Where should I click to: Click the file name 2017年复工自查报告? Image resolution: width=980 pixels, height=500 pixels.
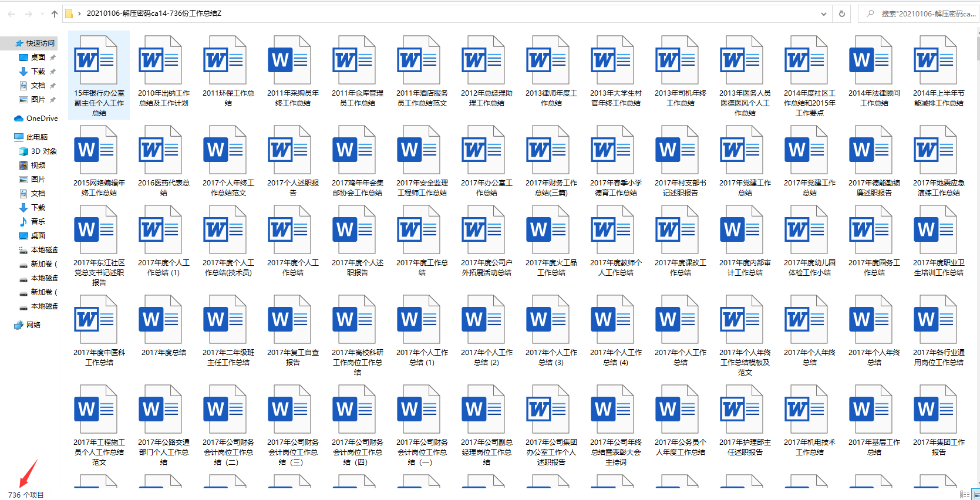pyautogui.click(x=293, y=357)
